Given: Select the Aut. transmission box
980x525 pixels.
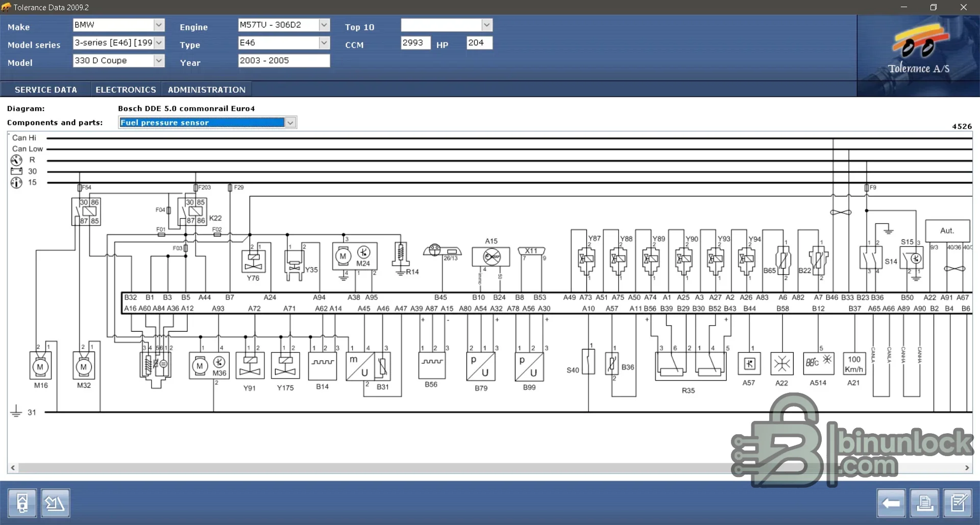Looking at the screenshot, I should click(x=947, y=231).
